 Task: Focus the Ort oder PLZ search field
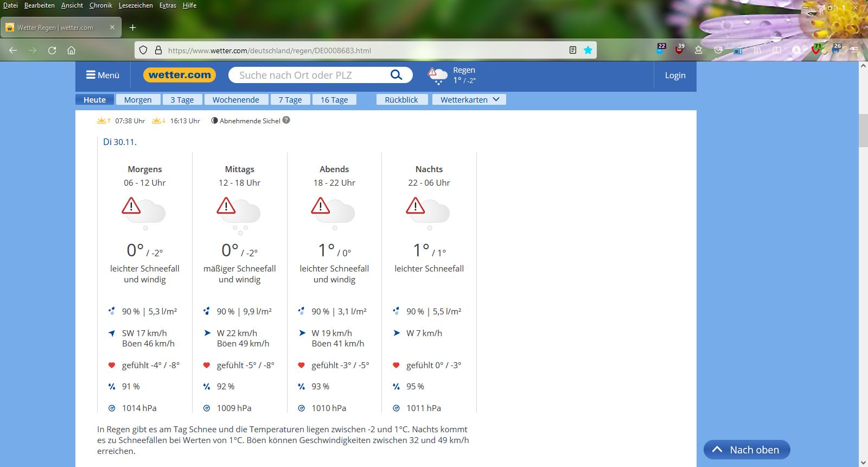pos(309,75)
